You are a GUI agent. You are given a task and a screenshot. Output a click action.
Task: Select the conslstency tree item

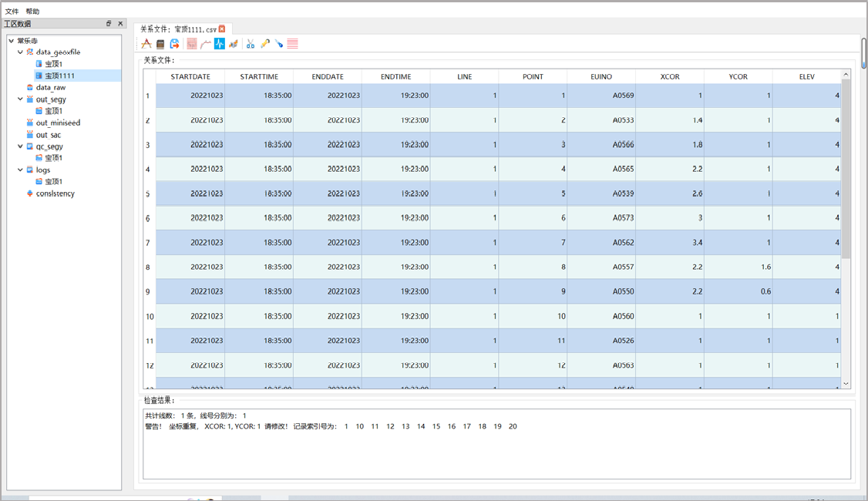click(55, 193)
